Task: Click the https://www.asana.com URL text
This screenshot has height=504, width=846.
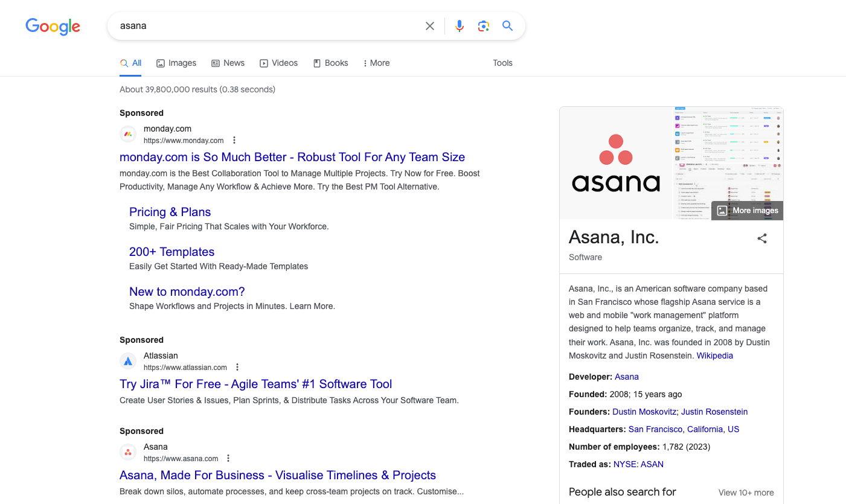Action: pos(181,459)
